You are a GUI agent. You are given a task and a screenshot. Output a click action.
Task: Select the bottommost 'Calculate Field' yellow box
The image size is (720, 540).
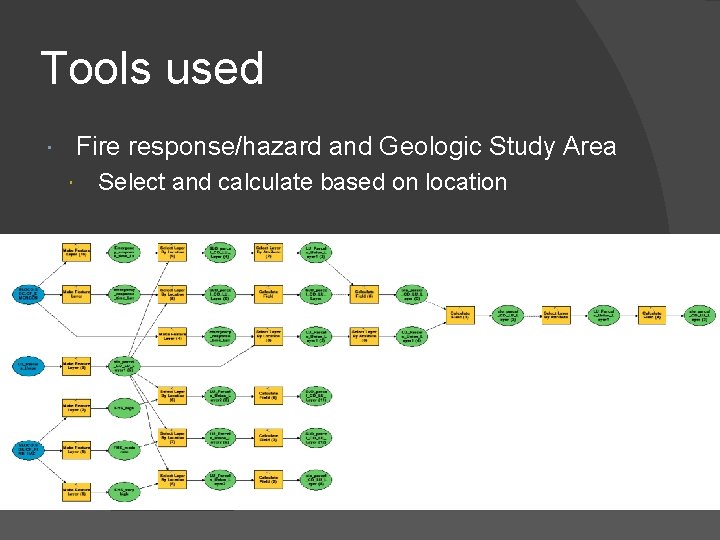(x=268, y=481)
